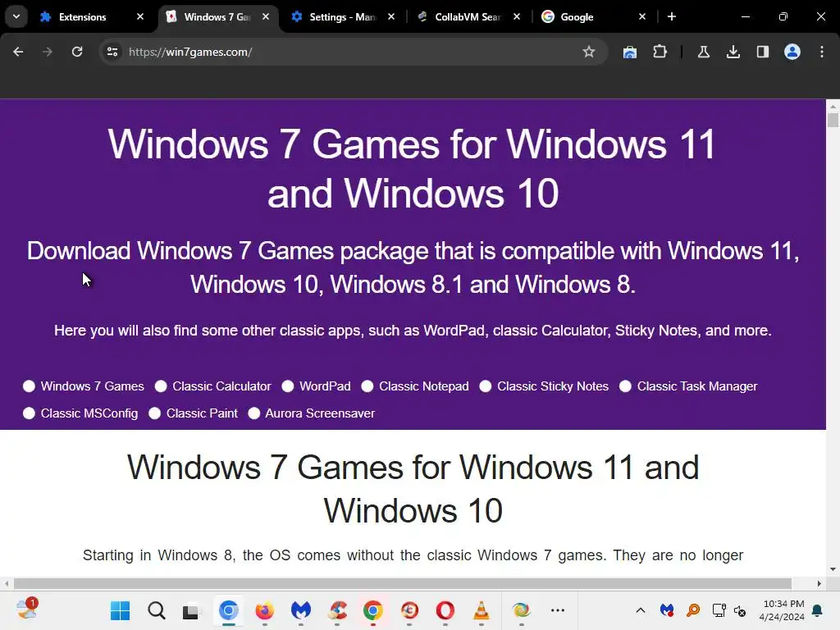The image size is (840, 630).
Task: Open the site information icon in the address bar
Action: pos(112,52)
